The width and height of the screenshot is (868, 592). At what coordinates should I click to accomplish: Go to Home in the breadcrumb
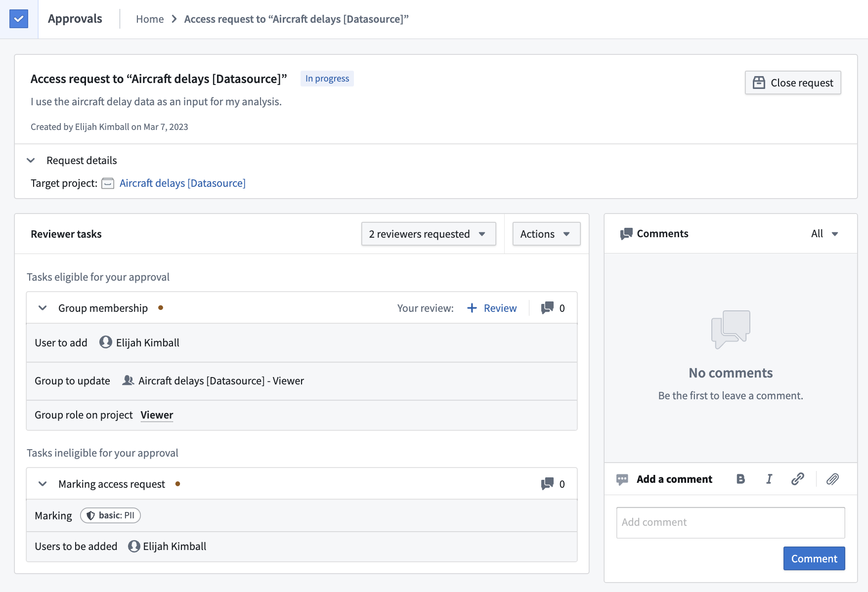click(x=150, y=19)
